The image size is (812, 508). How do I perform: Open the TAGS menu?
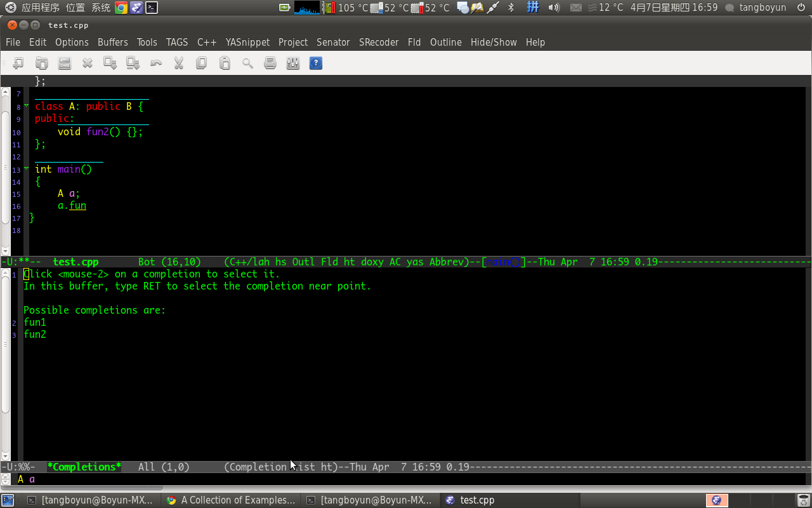(177, 42)
